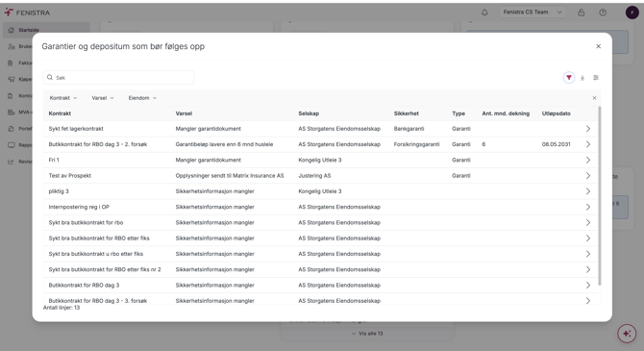Open row arrow for pliktig 3
Screen dimensions: 644x351
click(x=588, y=191)
